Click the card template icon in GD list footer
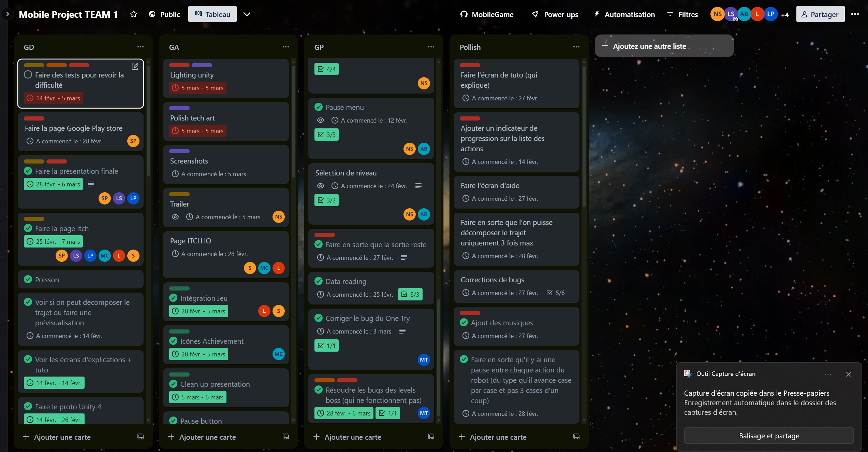868x452 pixels. coord(140,437)
